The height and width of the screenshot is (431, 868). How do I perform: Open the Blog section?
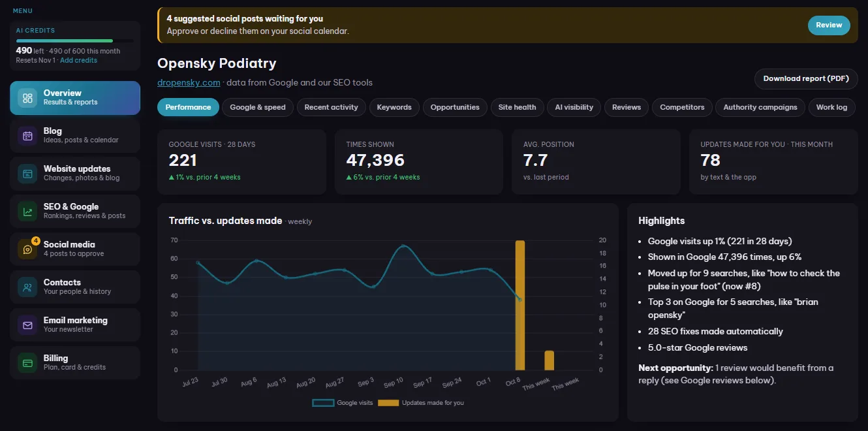click(75, 136)
